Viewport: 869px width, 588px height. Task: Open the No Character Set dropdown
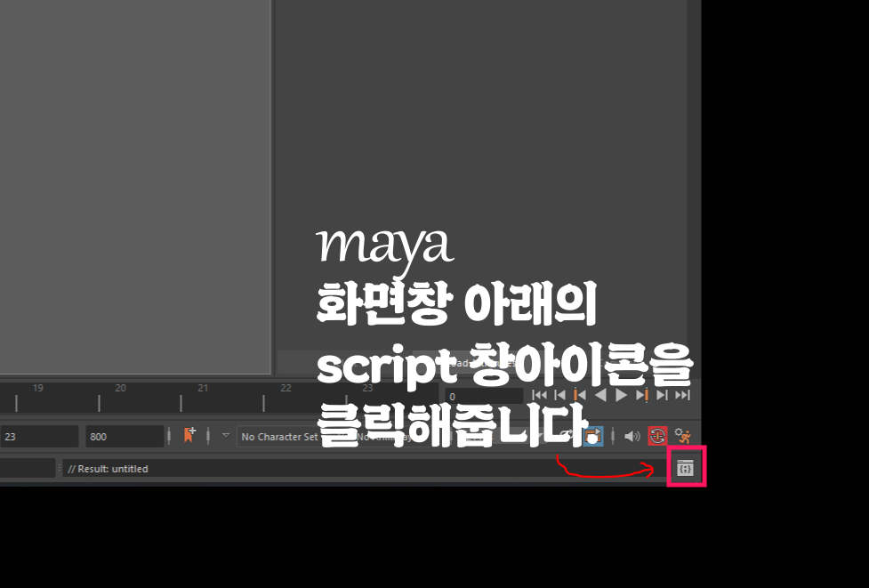click(278, 437)
